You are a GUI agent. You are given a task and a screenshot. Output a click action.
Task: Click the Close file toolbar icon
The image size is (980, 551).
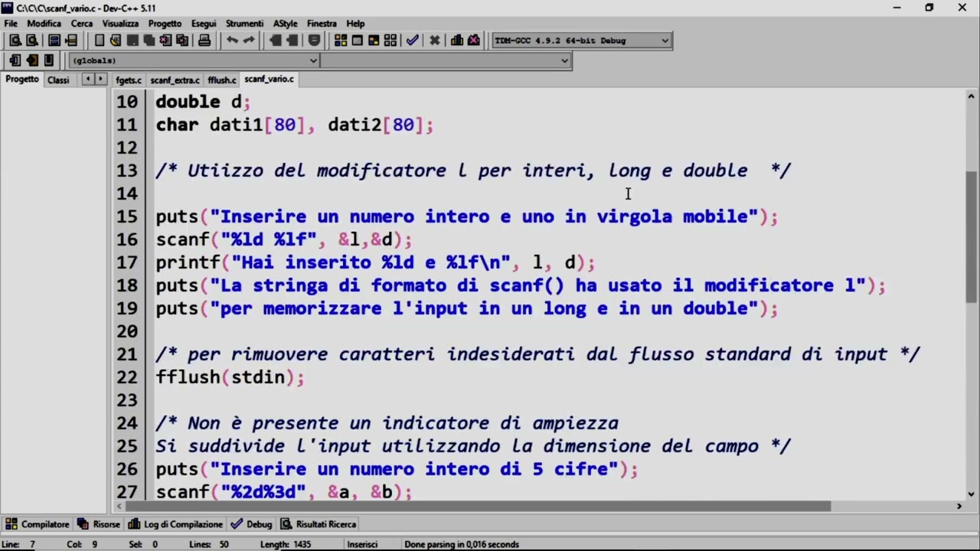point(166,41)
